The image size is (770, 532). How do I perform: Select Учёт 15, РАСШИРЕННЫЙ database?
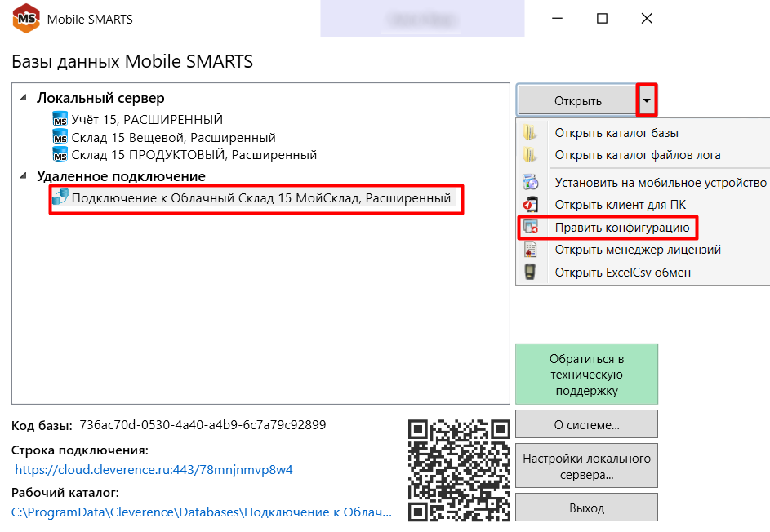tap(147, 119)
